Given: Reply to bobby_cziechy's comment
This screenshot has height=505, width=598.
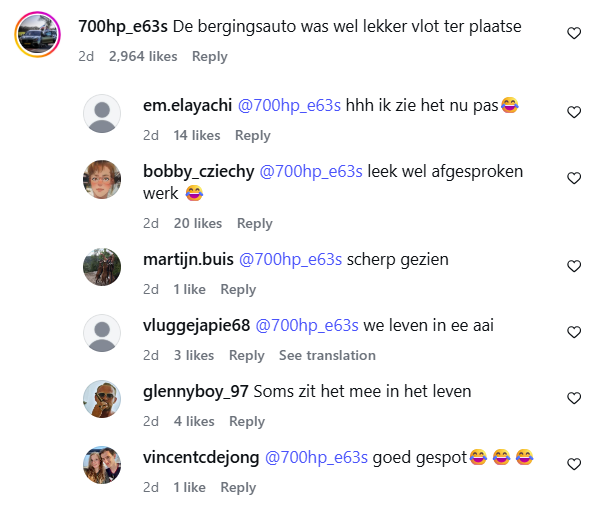Looking at the screenshot, I should coord(255,224).
